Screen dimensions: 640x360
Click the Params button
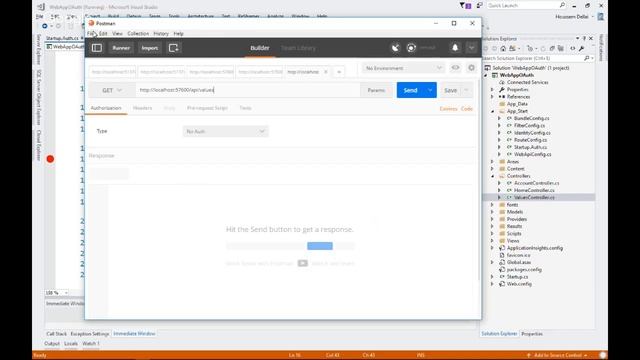[x=376, y=90]
